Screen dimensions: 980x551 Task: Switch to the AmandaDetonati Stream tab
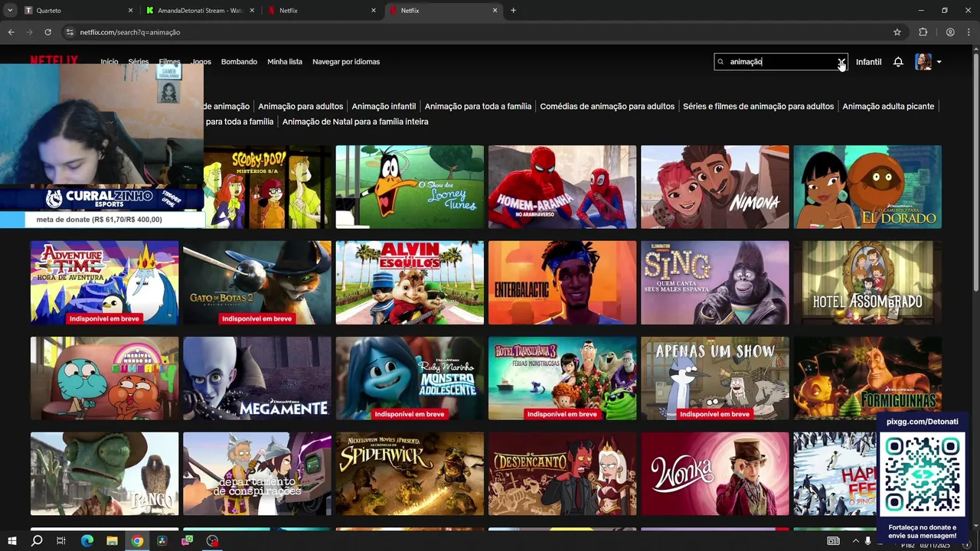(201, 11)
